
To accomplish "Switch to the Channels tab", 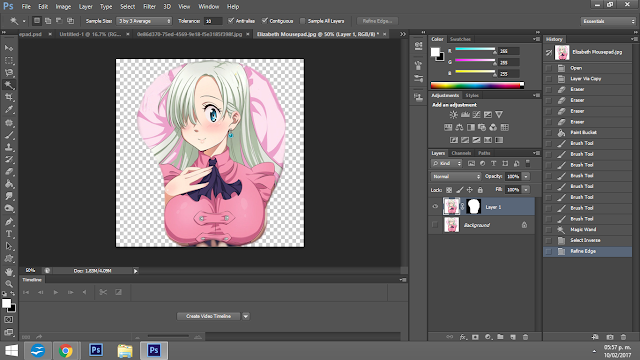I will [461, 153].
